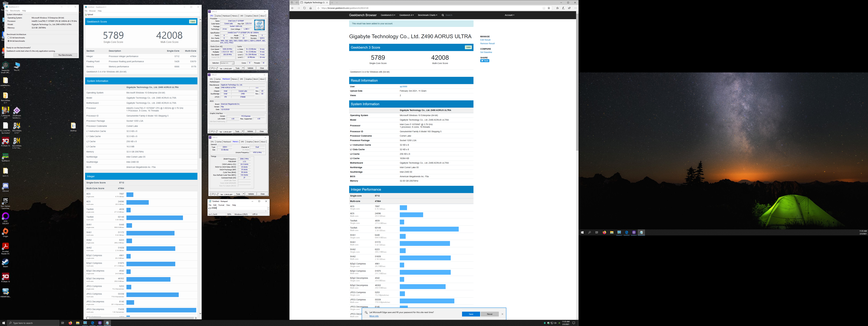Open TestMem5 desktop icon
Viewport: 868px width, 326px height.
tap(5, 157)
